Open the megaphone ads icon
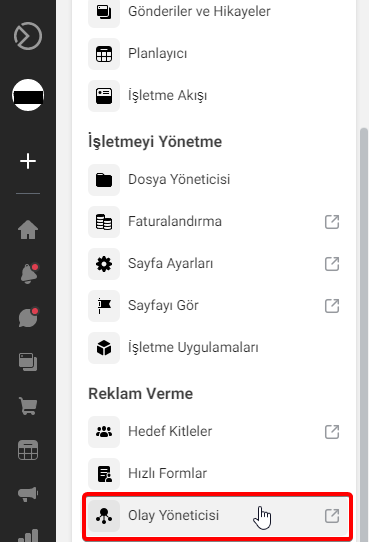The image size is (369, 542). click(x=28, y=494)
